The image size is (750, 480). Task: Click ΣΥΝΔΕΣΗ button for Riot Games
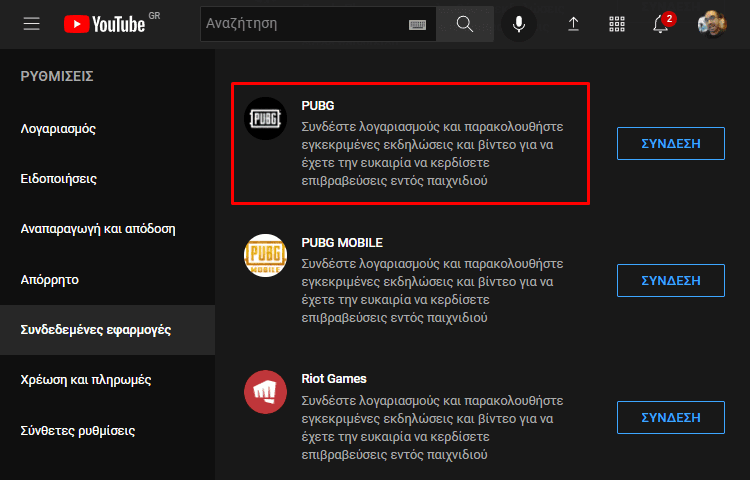(671, 417)
